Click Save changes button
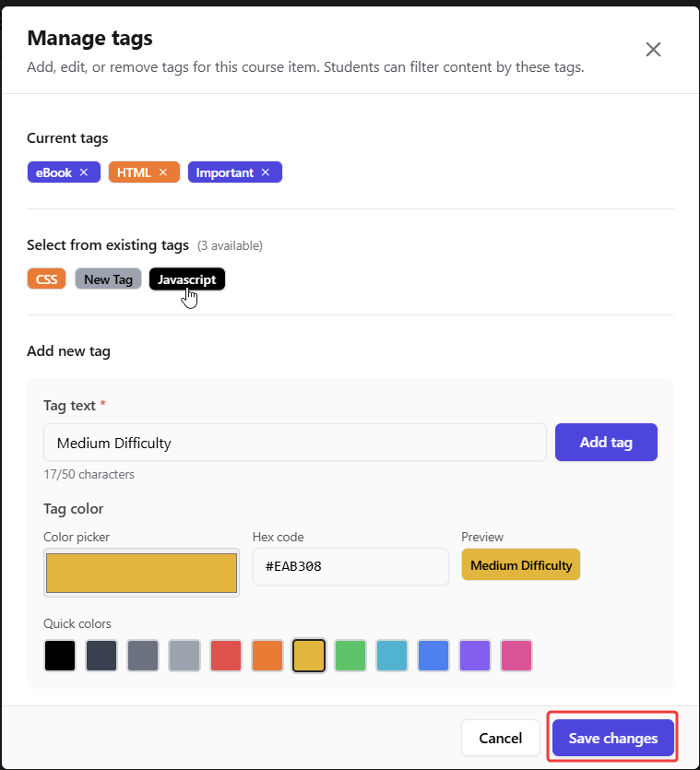700x770 pixels. tap(613, 738)
